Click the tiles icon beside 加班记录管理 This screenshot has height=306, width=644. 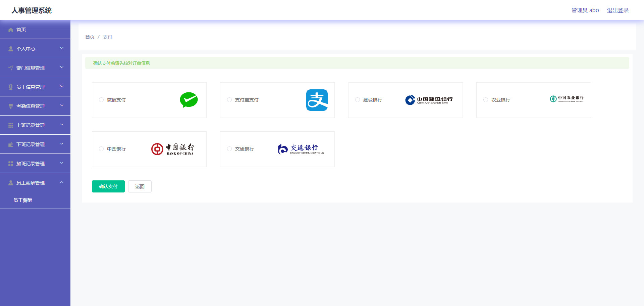pyautogui.click(x=11, y=164)
